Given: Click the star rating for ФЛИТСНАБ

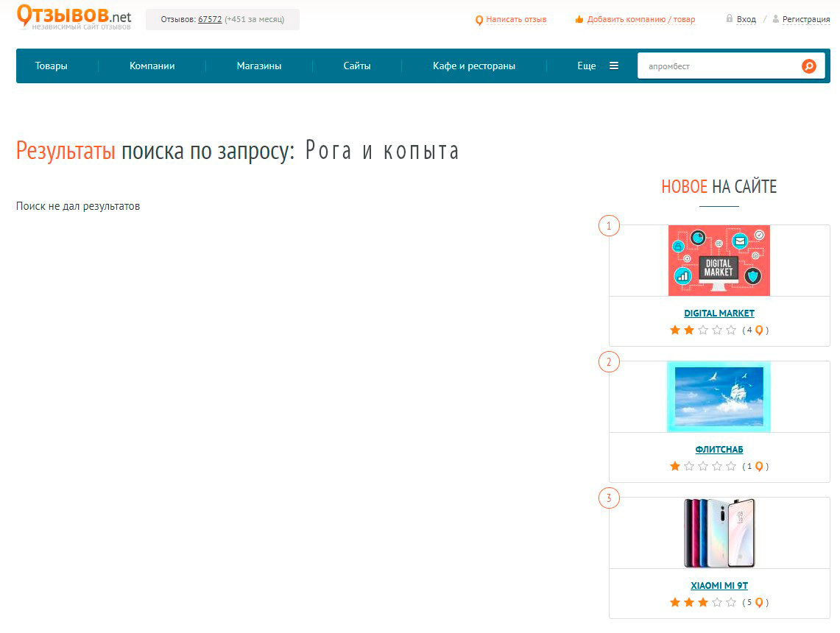Looking at the screenshot, I should (703, 466).
